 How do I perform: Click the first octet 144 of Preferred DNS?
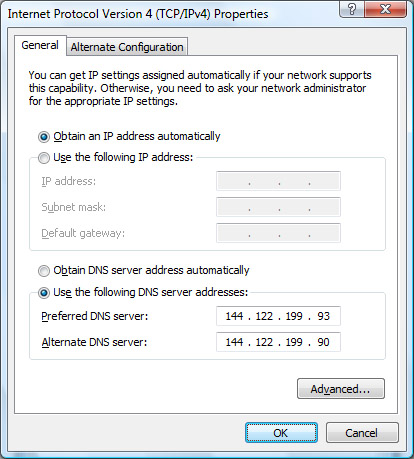tap(234, 316)
